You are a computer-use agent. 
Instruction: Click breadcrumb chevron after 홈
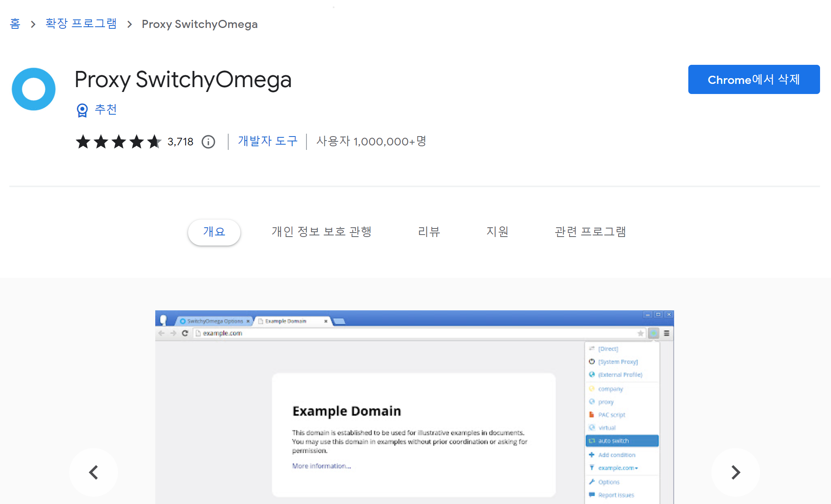pos(33,24)
